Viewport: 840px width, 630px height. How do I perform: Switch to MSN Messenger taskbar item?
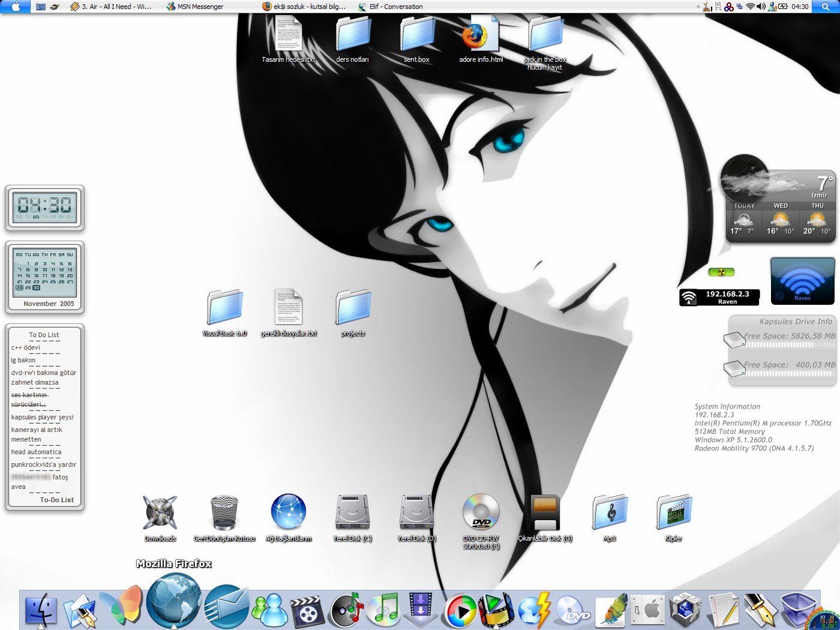(x=195, y=7)
